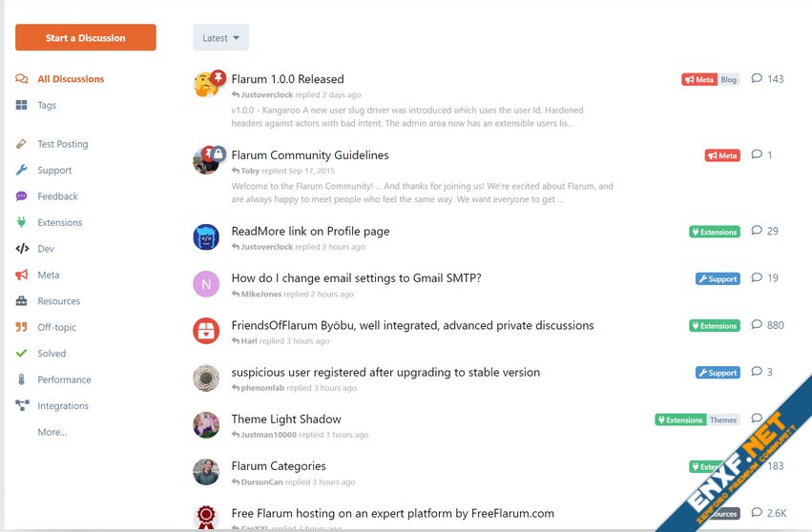The width and height of the screenshot is (812, 532).
Task: Click Meta tag on Community Guidelines row
Action: click(722, 155)
